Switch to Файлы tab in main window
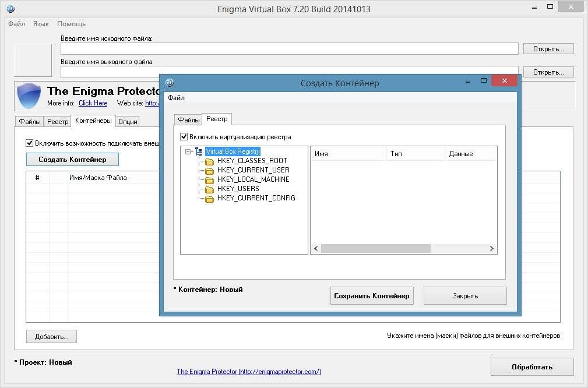 pos(30,121)
